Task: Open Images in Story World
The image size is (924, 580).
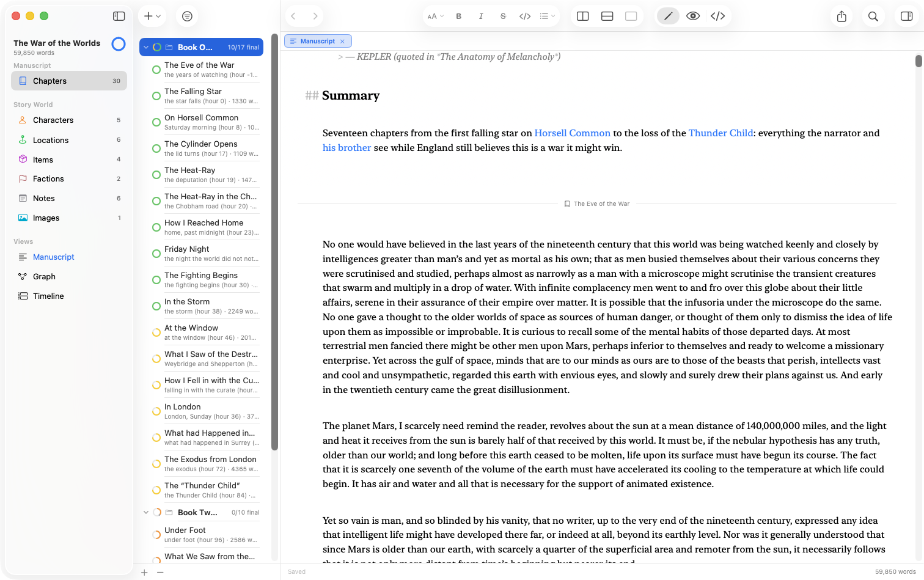Action: [x=69, y=218]
